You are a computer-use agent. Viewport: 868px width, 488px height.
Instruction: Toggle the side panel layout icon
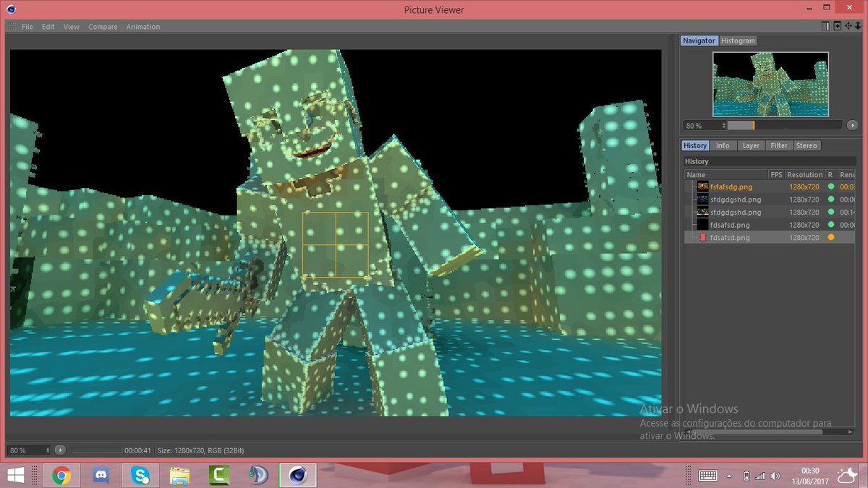825,26
